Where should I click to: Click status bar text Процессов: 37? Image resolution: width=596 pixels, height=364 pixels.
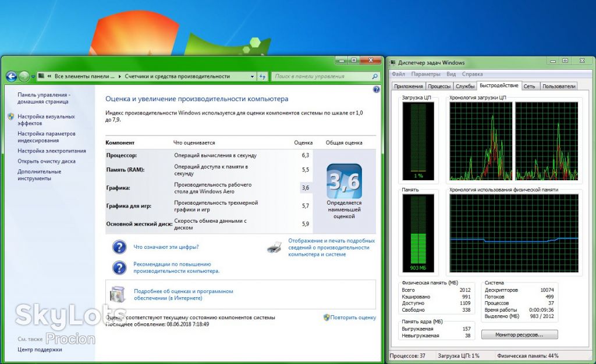click(x=407, y=356)
